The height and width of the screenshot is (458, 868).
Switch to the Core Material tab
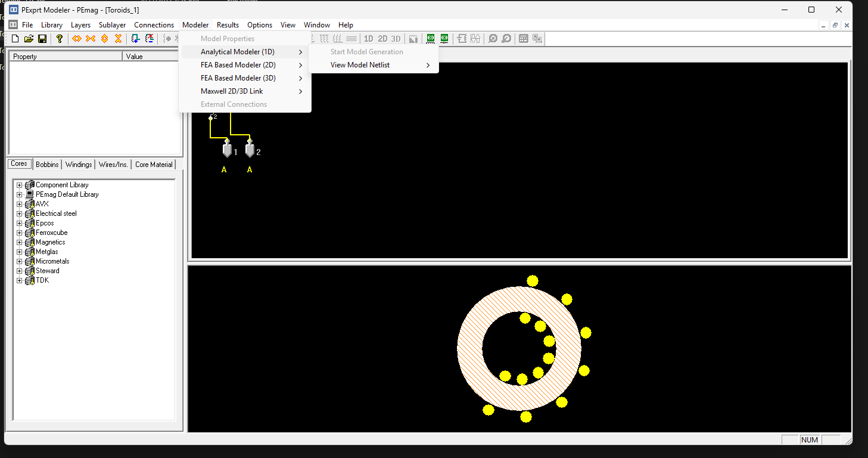(154, 165)
